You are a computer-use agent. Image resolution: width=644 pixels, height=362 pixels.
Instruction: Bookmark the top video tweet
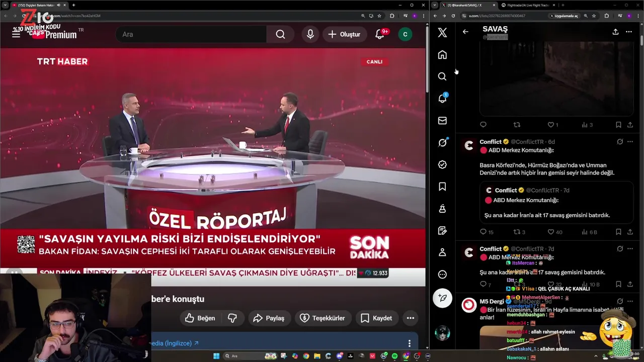(x=618, y=125)
